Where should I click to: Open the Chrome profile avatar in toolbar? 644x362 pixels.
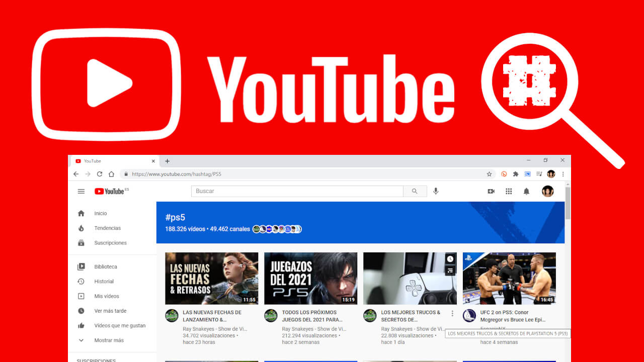click(x=551, y=174)
